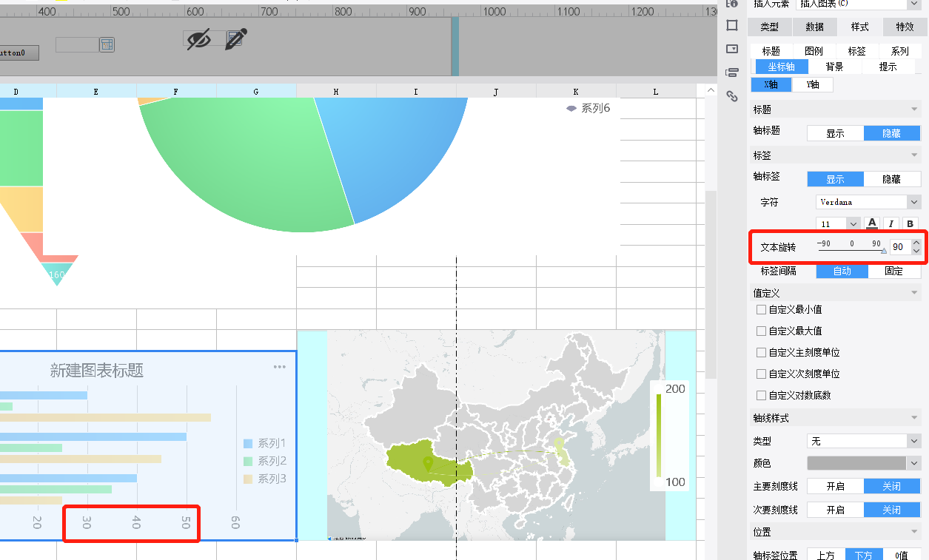Select the X轴 axis button
Screen dimensions: 929x560
point(771,84)
